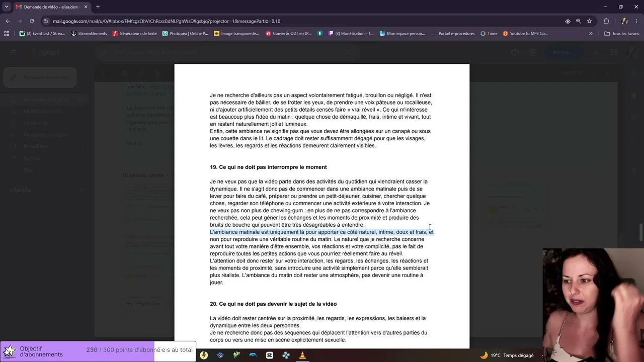Open the Mon espace person... bookmark
The image size is (644, 362).
click(402, 34)
